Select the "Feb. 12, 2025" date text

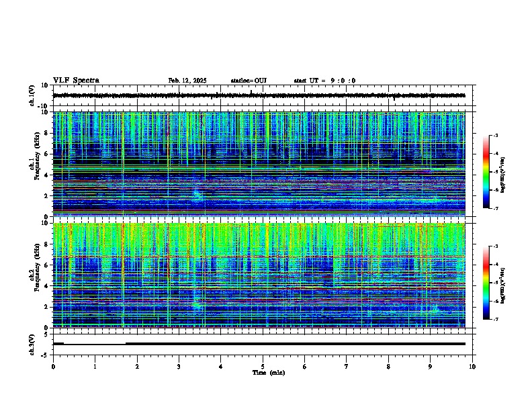(187, 81)
